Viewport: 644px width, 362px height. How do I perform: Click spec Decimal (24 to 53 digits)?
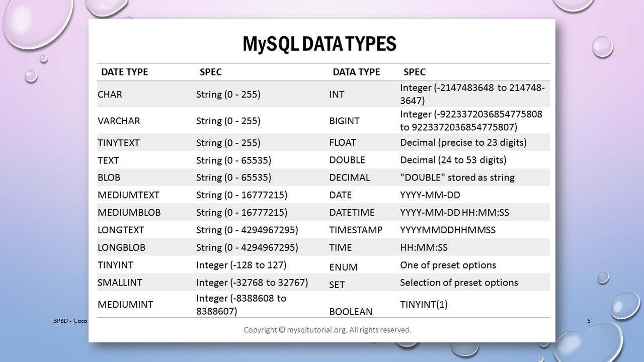[453, 160]
